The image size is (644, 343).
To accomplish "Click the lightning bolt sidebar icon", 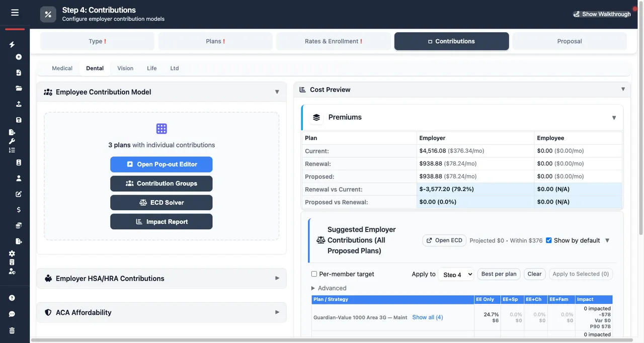I will click(x=12, y=44).
